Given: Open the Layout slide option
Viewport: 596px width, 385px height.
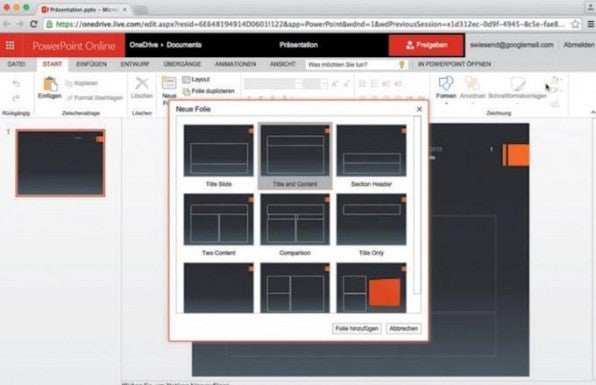Looking at the screenshot, I should pos(196,79).
